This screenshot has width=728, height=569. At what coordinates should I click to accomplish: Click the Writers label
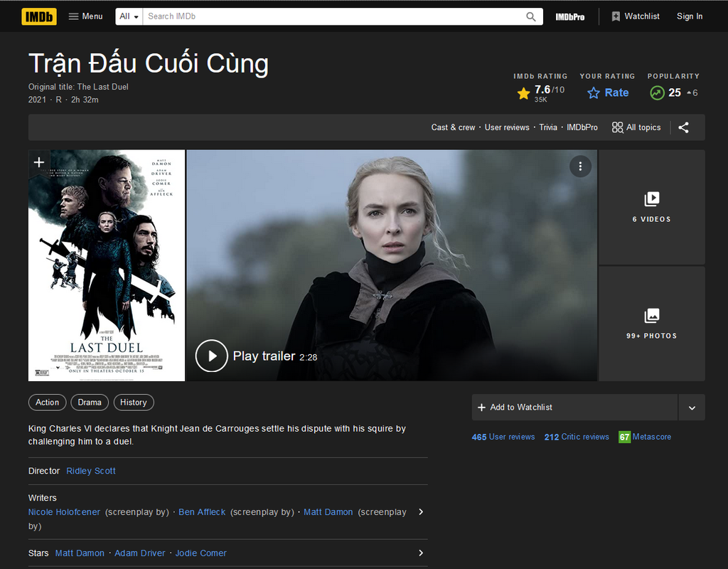(x=42, y=498)
